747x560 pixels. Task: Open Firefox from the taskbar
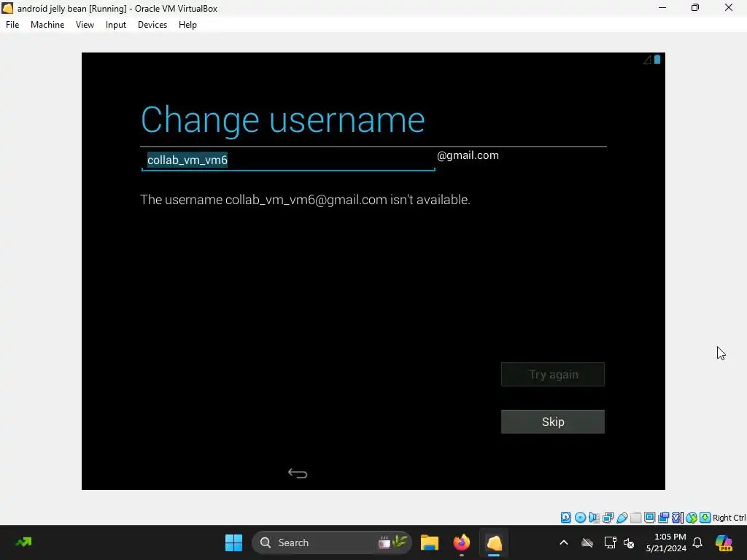(x=461, y=542)
